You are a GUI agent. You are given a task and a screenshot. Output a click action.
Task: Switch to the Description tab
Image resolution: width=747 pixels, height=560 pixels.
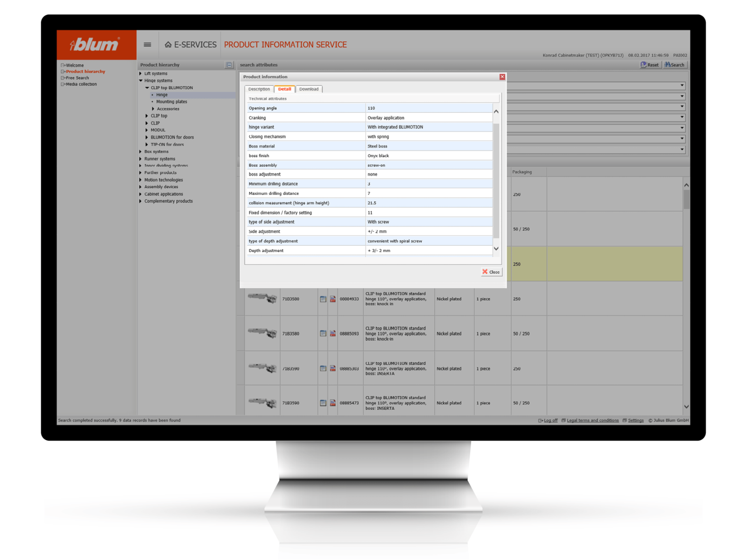point(259,89)
